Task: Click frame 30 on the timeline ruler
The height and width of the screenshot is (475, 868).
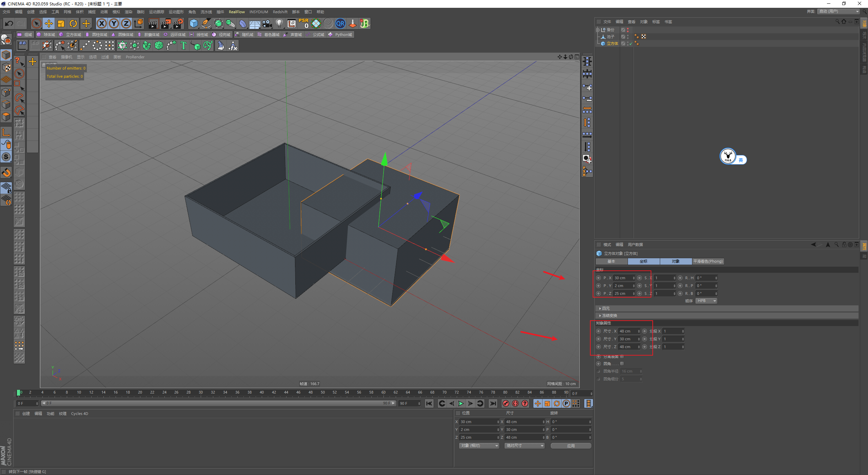Action: pyautogui.click(x=201, y=393)
